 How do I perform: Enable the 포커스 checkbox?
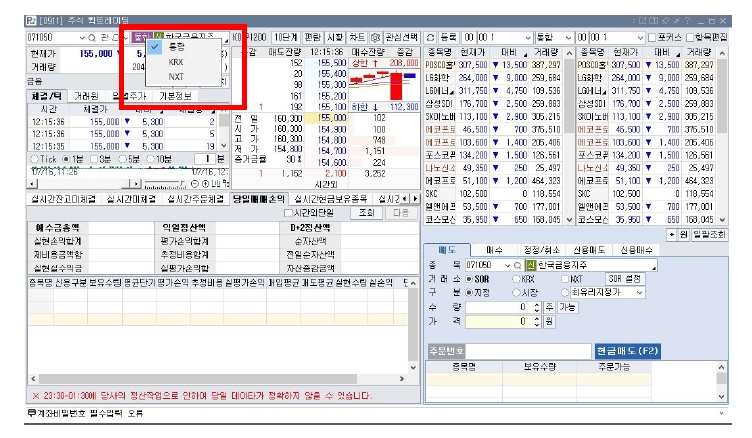point(652,37)
